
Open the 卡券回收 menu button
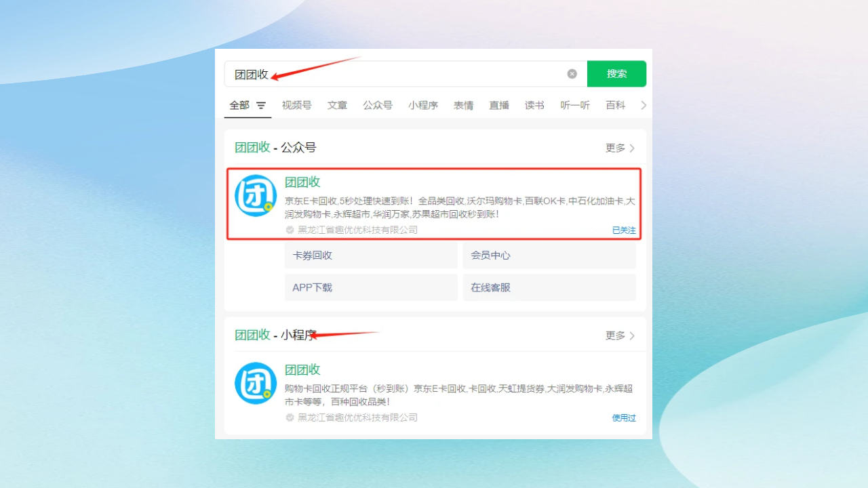click(371, 256)
